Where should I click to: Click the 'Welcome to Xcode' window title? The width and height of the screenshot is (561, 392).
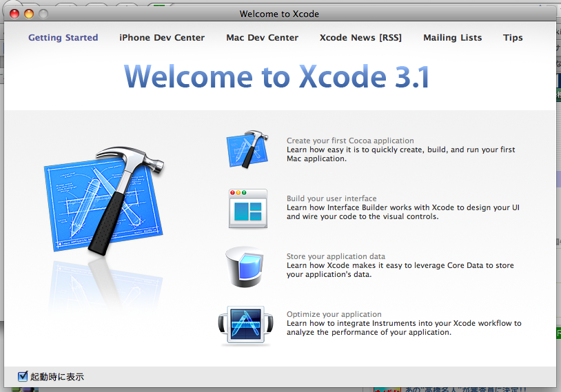[279, 14]
